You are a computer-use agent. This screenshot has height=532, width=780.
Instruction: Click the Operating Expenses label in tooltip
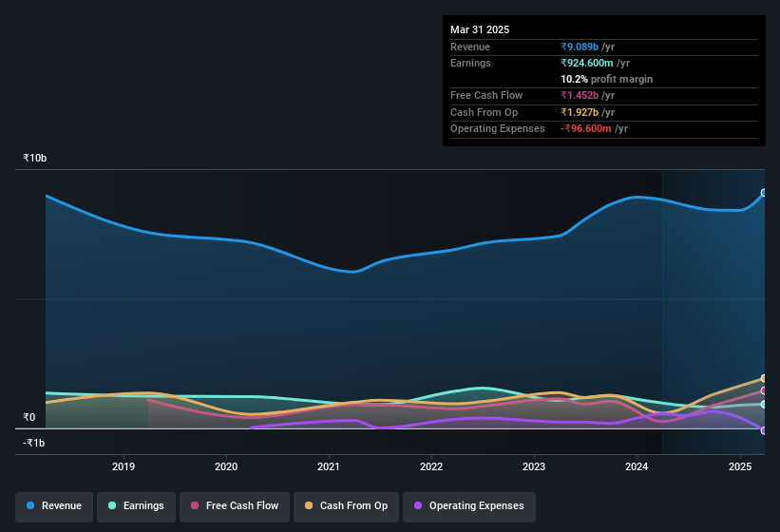point(498,129)
